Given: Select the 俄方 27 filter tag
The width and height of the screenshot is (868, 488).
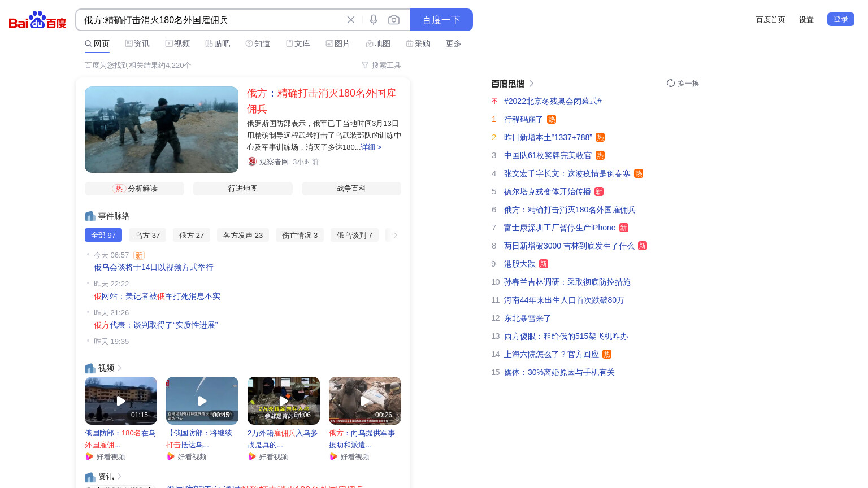Looking at the screenshot, I should point(192,235).
